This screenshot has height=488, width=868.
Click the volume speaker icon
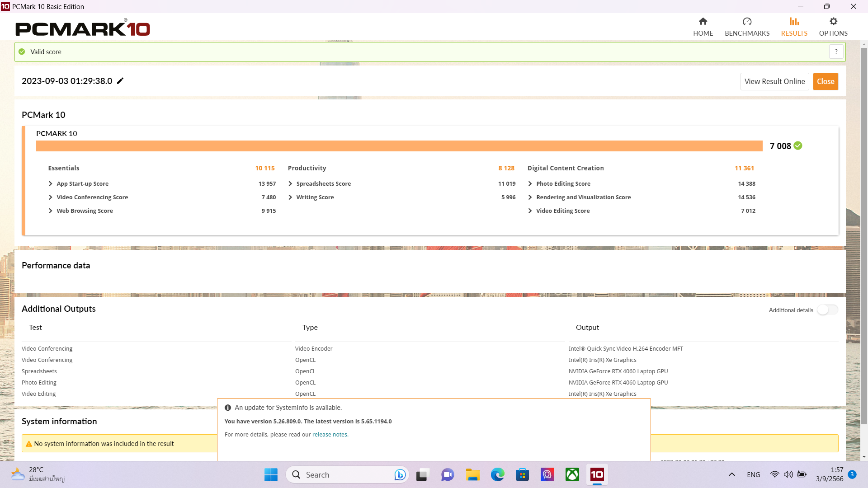coord(788,474)
